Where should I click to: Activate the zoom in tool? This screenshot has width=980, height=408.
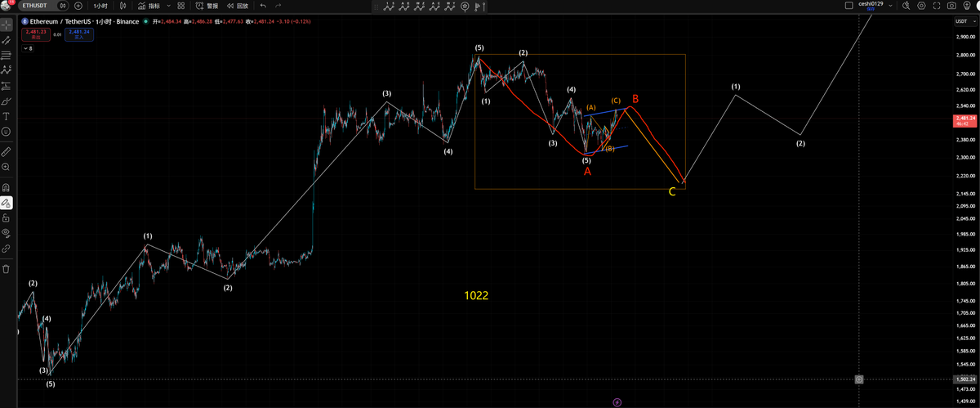(6, 167)
